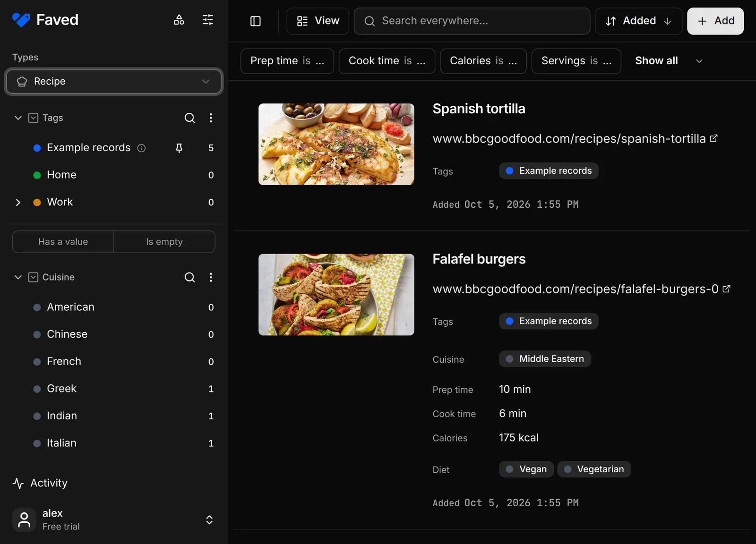The height and width of the screenshot is (544, 756).
Task: Search within the Cuisine section
Action: coord(189,277)
